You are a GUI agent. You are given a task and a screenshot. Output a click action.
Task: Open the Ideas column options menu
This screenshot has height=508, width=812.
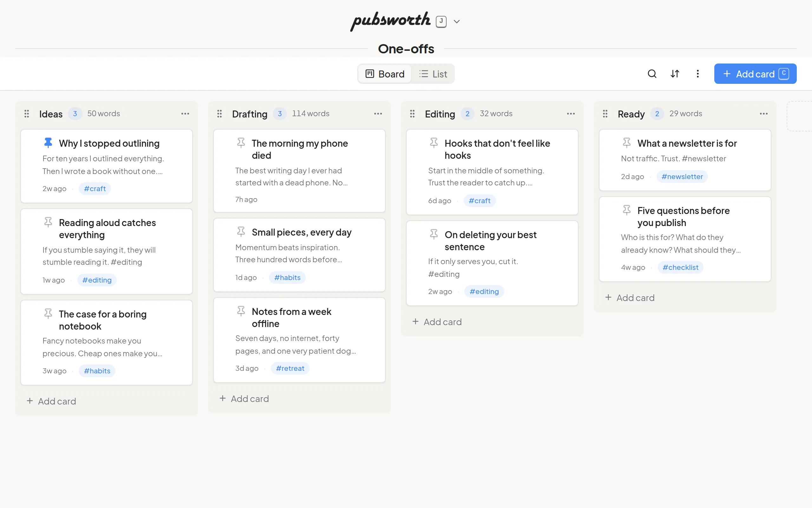pos(185,114)
